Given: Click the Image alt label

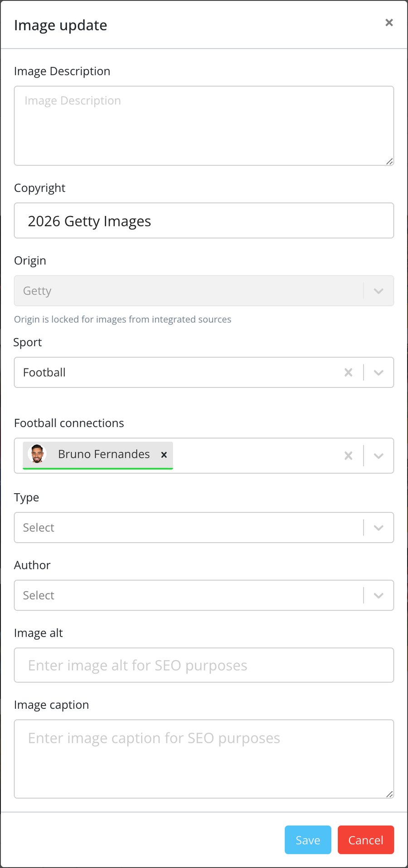Looking at the screenshot, I should coord(39,633).
